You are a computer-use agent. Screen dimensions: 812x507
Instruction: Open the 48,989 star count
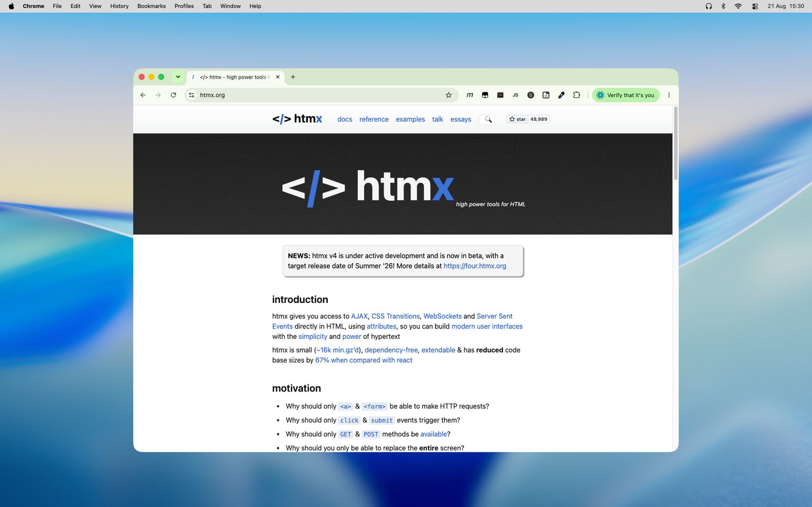pyautogui.click(x=538, y=119)
